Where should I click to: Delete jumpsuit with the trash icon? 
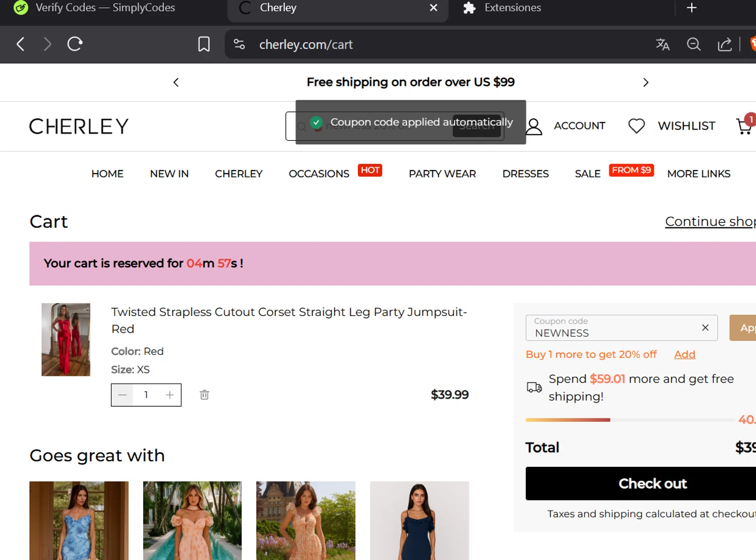(204, 395)
